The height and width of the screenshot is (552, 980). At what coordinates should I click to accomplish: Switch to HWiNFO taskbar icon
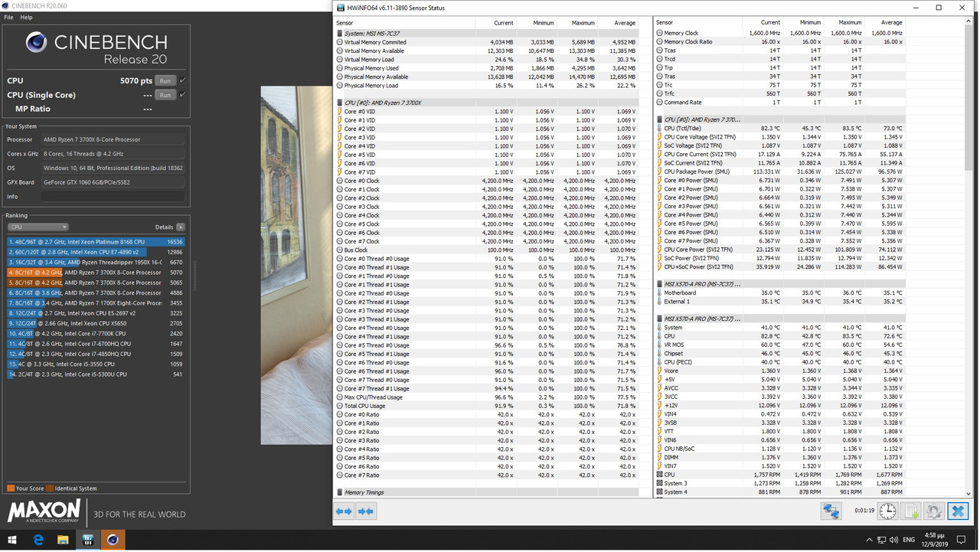(x=87, y=540)
